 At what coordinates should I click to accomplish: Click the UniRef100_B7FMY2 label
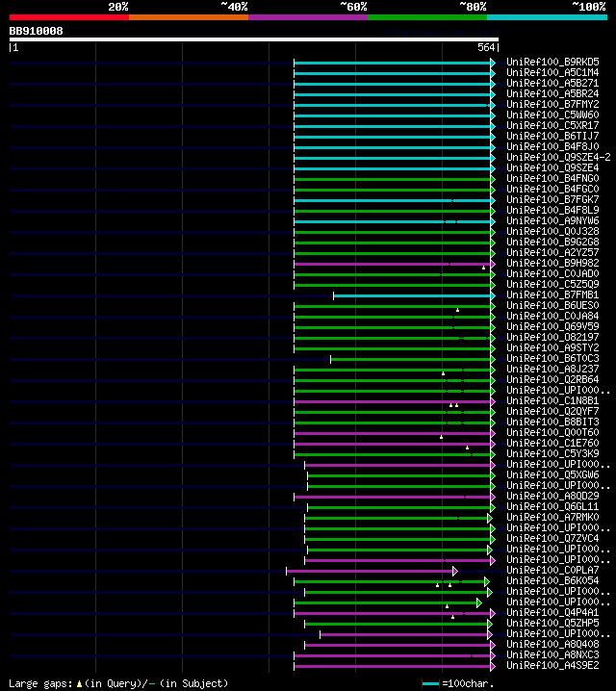tap(552, 104)
